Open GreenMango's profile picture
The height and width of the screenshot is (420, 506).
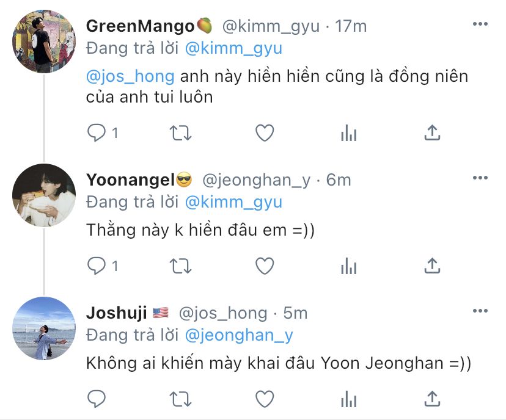[x=44, y=42]
